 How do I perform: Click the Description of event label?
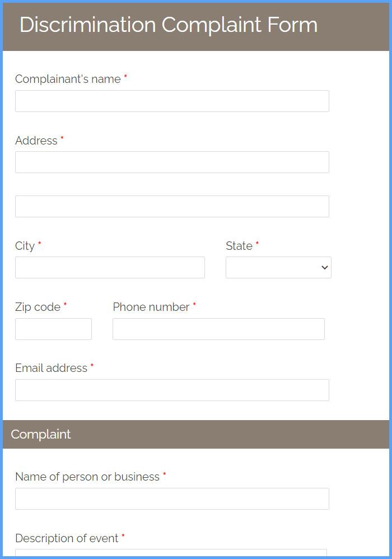[67, 538]
